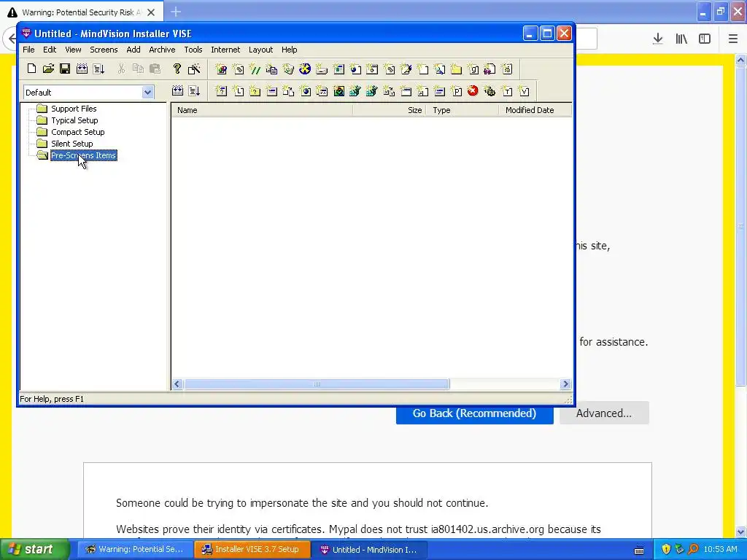This screenshot has height=560, width=747.
Task: Open browser downloads arrow icon
Action: pos(657,39)
